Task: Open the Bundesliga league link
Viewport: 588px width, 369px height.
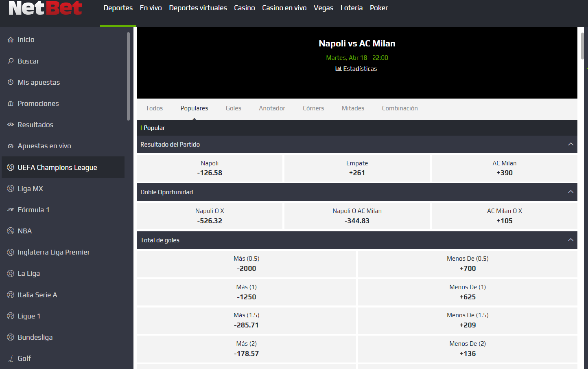Action: (35, 337)
